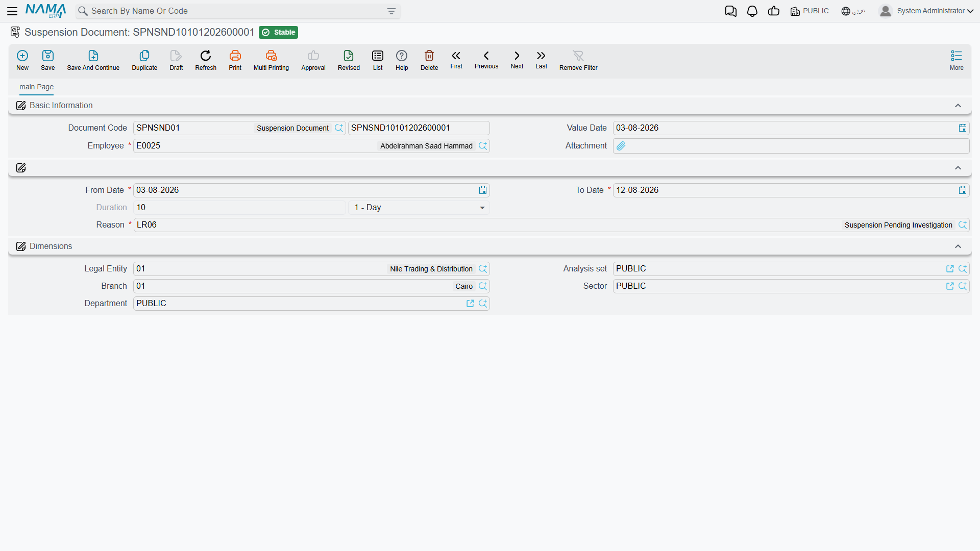Go to First record
980x551 pixels.
click(456, 60)
